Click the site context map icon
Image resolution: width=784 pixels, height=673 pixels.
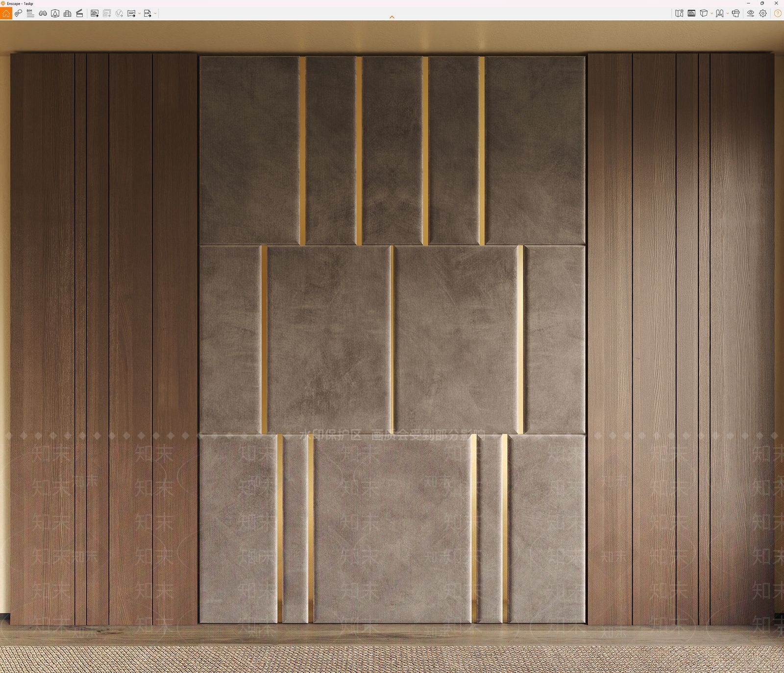coord(679,14)
